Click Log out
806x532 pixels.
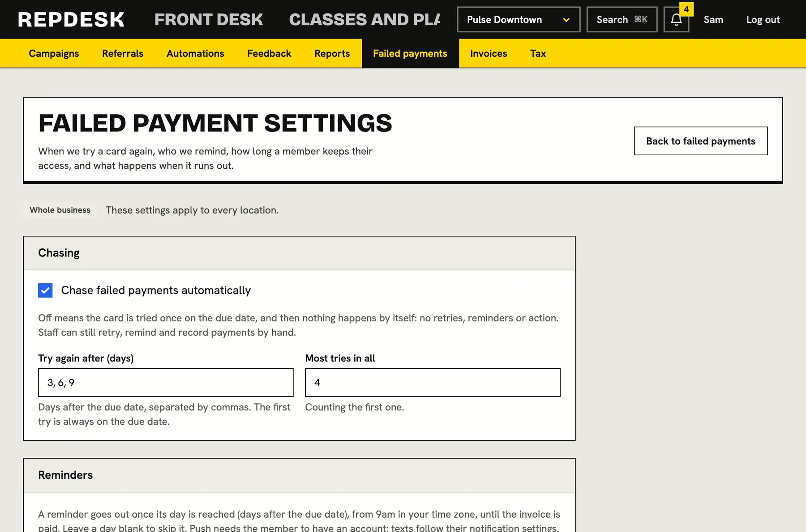click(763, 20)
